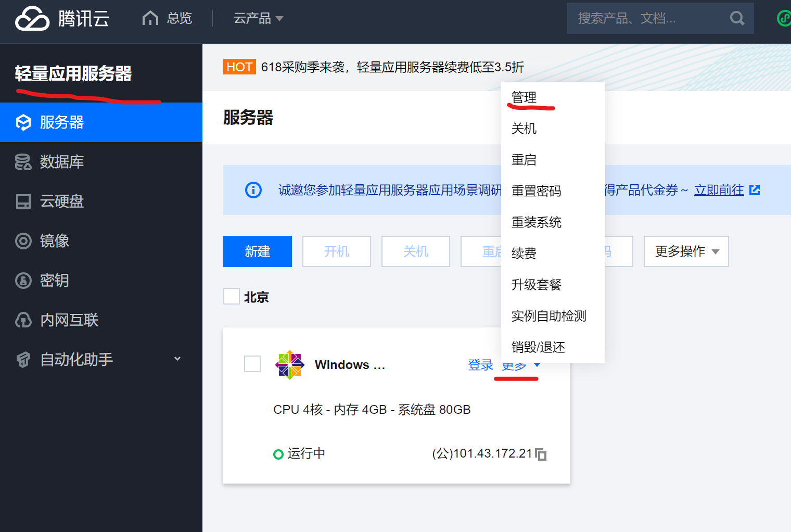Click the info icon in the survey banner

click(x=253, y=190)
